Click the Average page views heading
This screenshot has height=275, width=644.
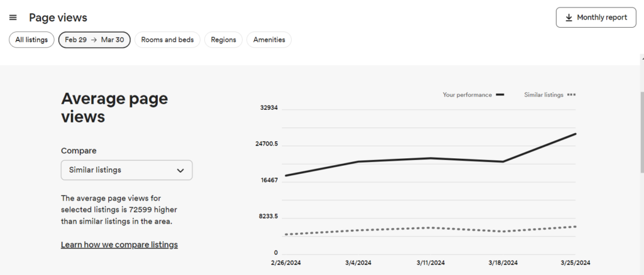[114, 107]
